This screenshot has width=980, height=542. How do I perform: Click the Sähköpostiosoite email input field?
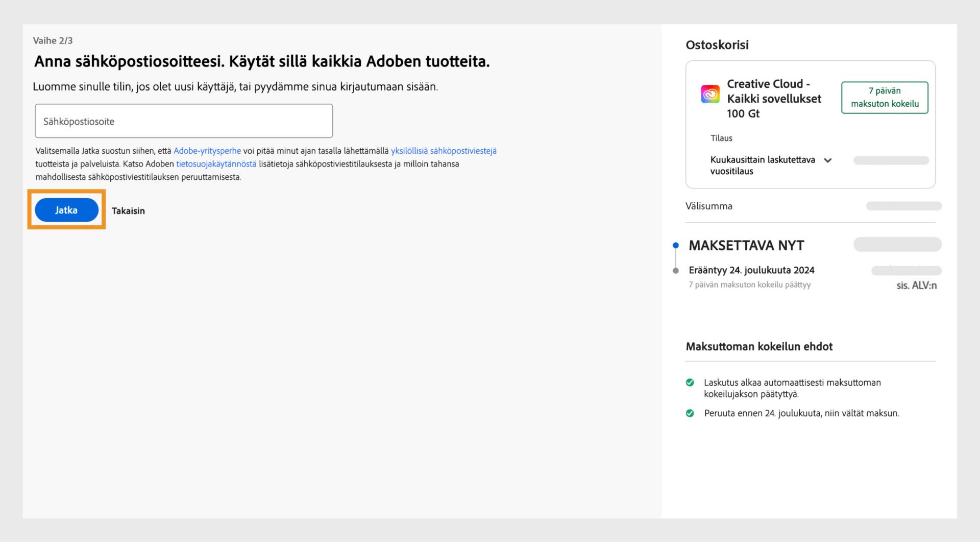tap(184, 121)
